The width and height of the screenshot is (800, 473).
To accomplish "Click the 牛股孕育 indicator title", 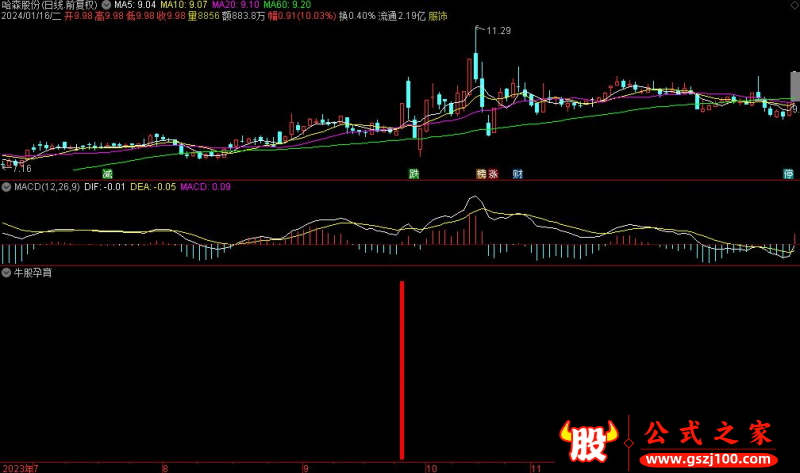I will (33, 273).
